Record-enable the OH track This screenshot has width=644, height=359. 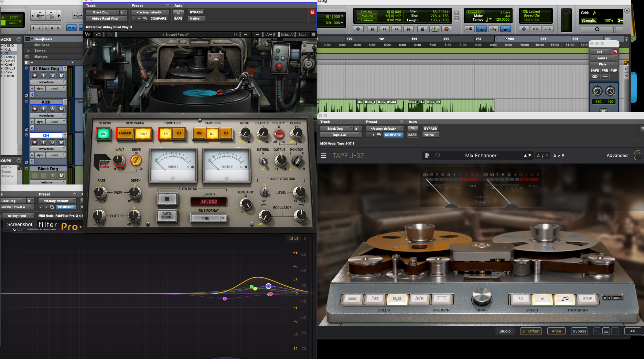pos(35,142)
